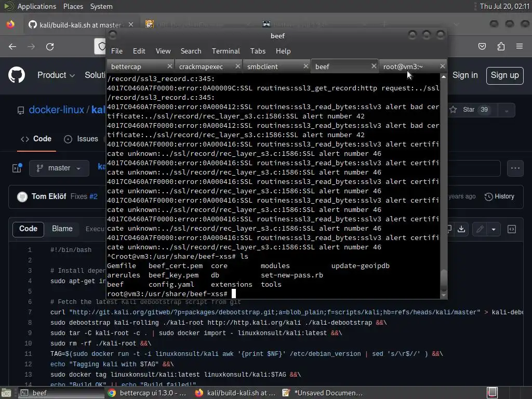The width and height of the screenshot is (532, 399).
Task: Open the repository Issues tab
Action: 81,139
